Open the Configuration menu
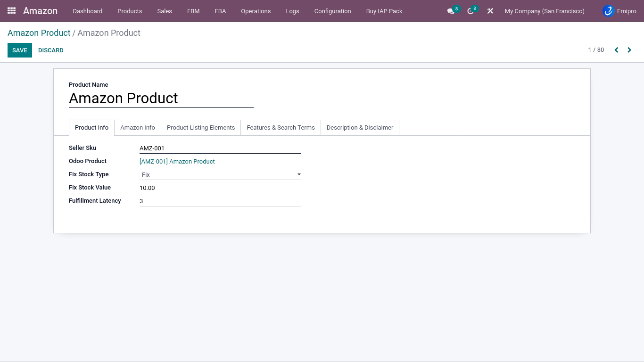The width and height of the screenshot is (644, 362). pos(332,11)
